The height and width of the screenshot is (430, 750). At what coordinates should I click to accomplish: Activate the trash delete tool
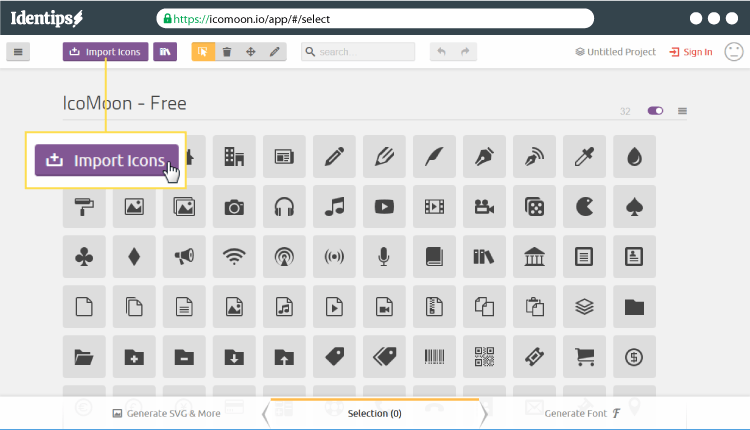point(227,52)
